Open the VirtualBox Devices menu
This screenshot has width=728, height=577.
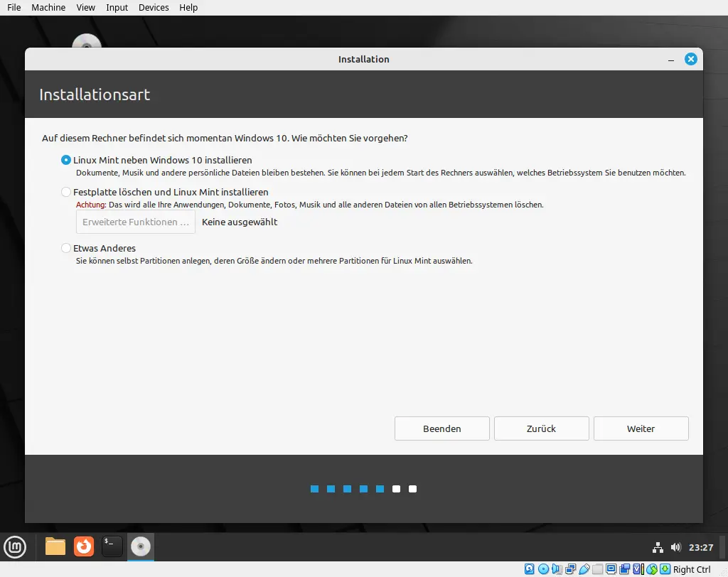click(x=154, y=7)
